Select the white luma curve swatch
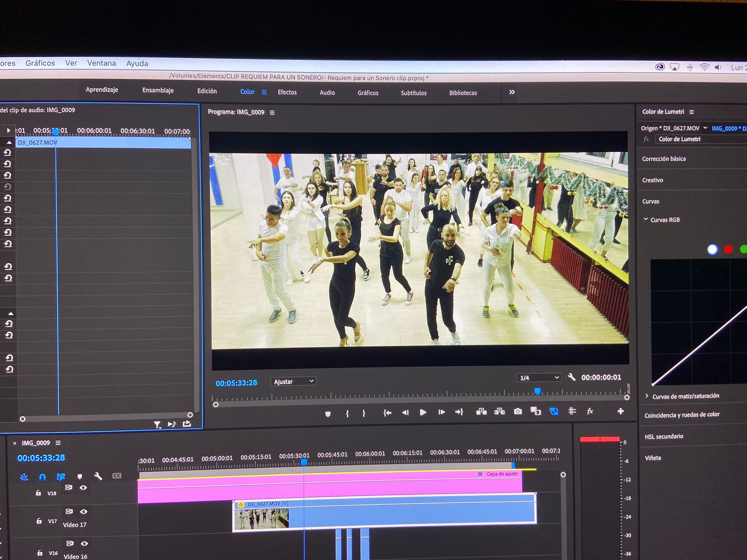This screenshot has width=747, height=560. (x=712, y=249)
